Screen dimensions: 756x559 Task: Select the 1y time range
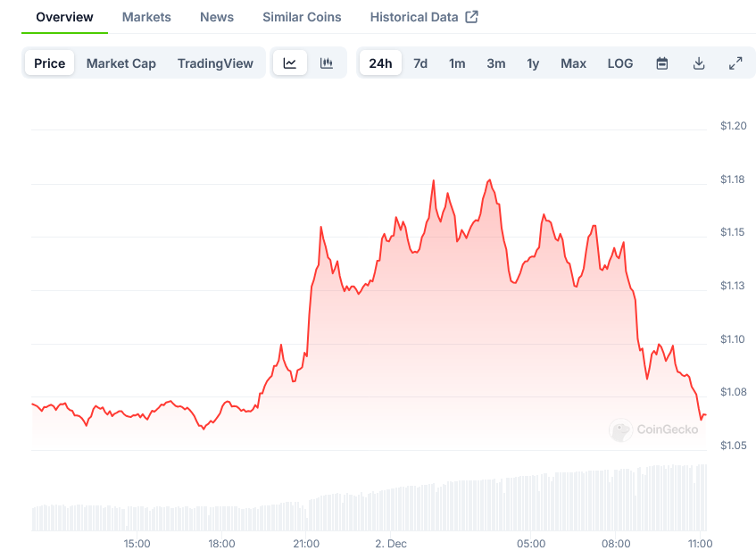pos(533,63)
